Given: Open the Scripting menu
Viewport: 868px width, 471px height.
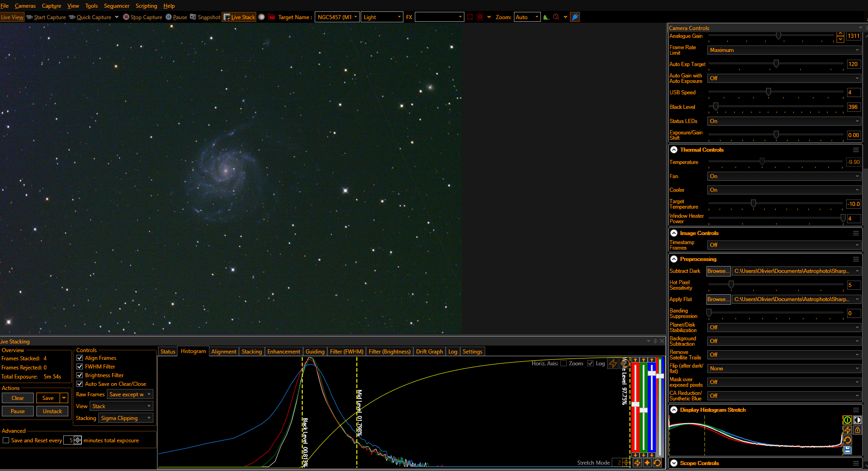Looking at the screenshot, I should pos(146,6).
